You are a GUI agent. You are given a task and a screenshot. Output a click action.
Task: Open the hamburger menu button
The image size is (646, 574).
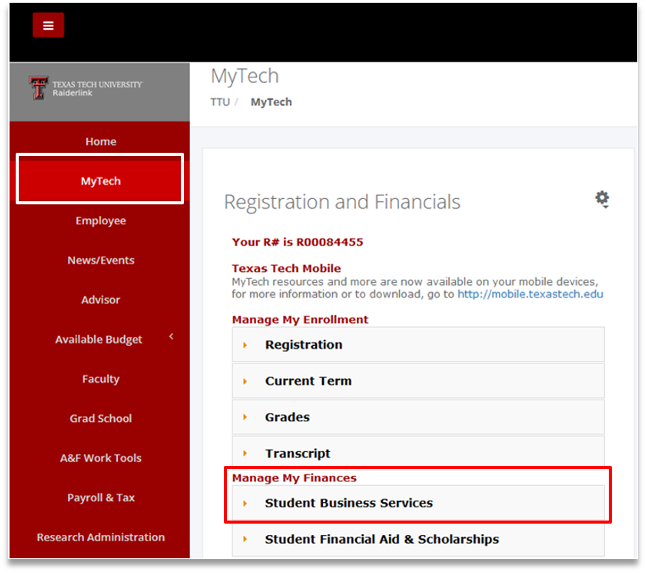coord(48,25)
